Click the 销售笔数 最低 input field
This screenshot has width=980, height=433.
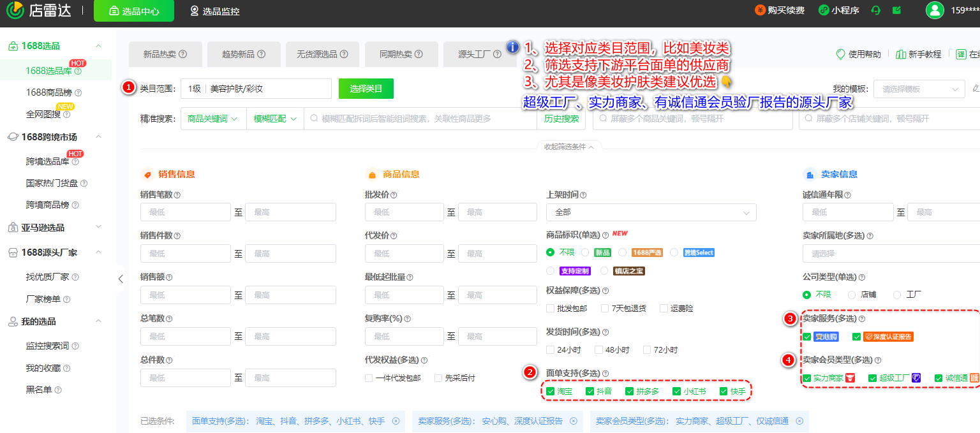185,212
